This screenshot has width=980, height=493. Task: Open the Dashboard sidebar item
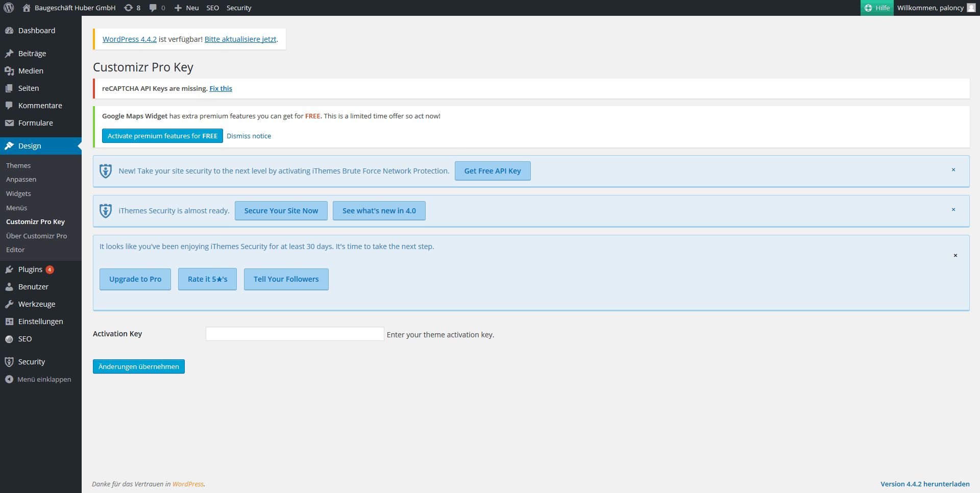(36, 31)
